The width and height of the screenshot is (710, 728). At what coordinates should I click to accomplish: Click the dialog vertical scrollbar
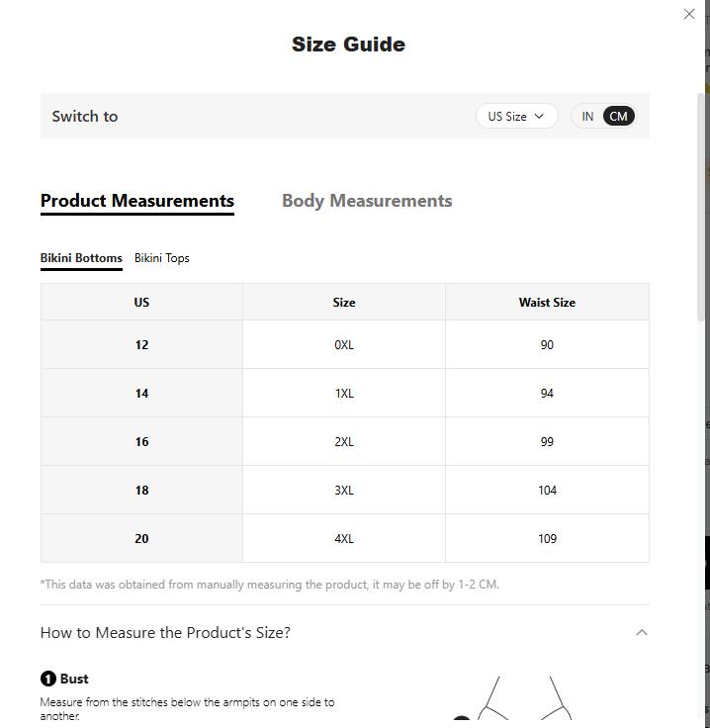[x=702, y=208]
